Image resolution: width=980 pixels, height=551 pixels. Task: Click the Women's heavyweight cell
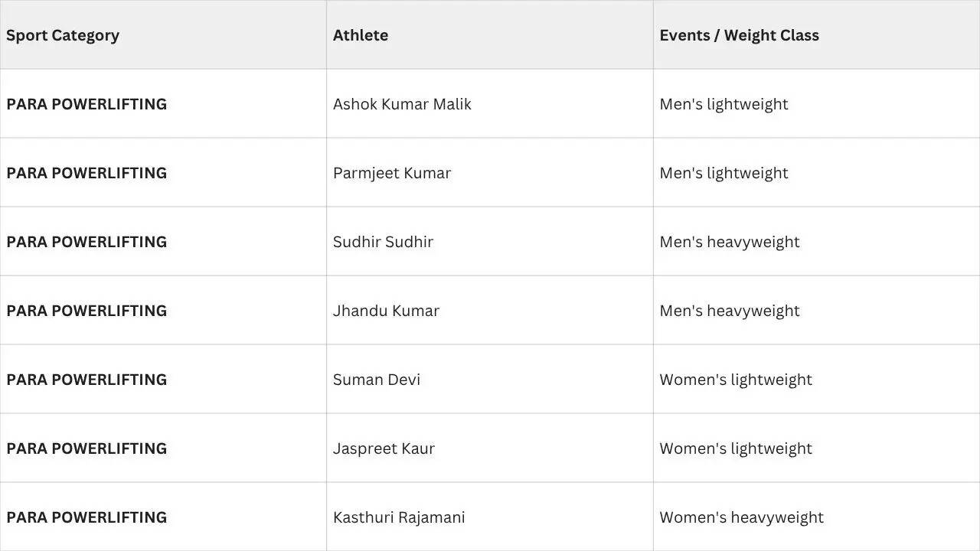coord(816,517)
